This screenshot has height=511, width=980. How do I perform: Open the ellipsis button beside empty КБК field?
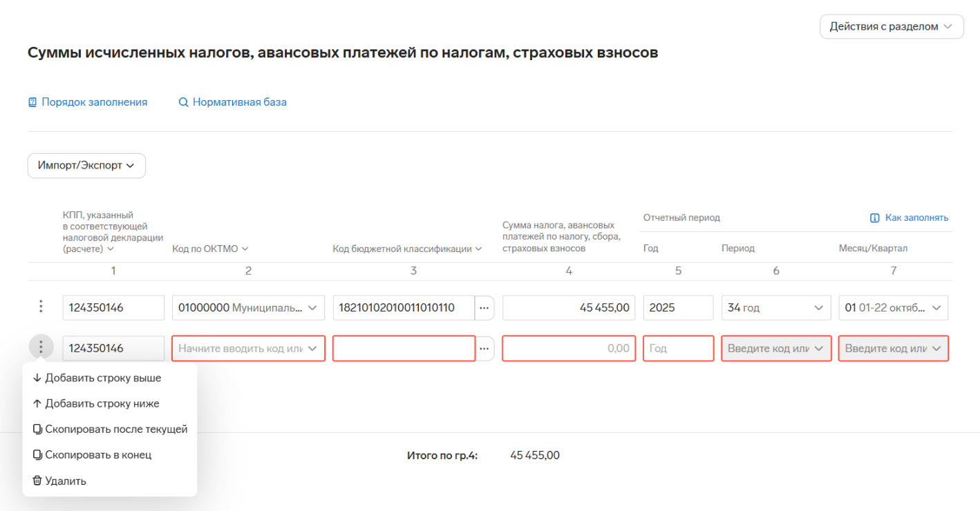tap(484, 349)
